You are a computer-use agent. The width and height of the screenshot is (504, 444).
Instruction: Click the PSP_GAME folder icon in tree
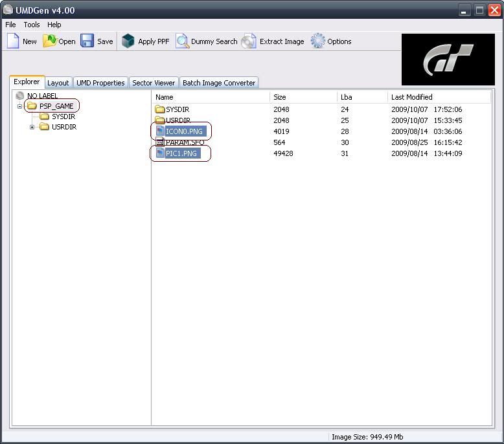[x=32, y=106]
